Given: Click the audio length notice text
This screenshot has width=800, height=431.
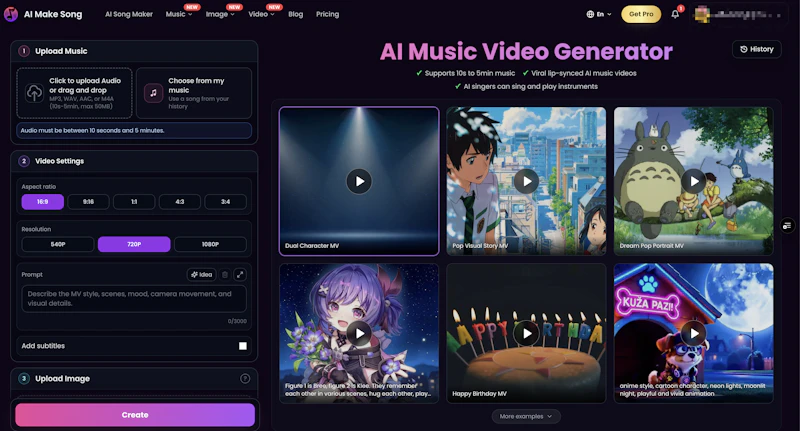Looking at the screenshot, I should [x=92, y=131].
